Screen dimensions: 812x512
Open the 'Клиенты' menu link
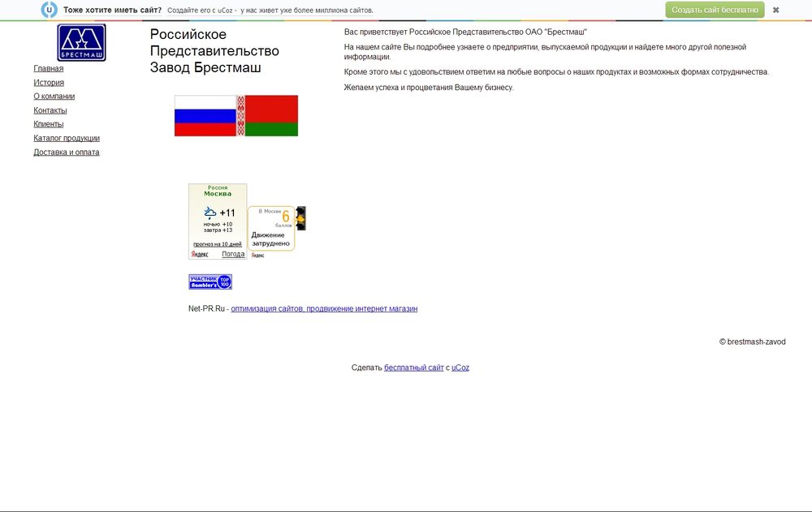[49, 124]
